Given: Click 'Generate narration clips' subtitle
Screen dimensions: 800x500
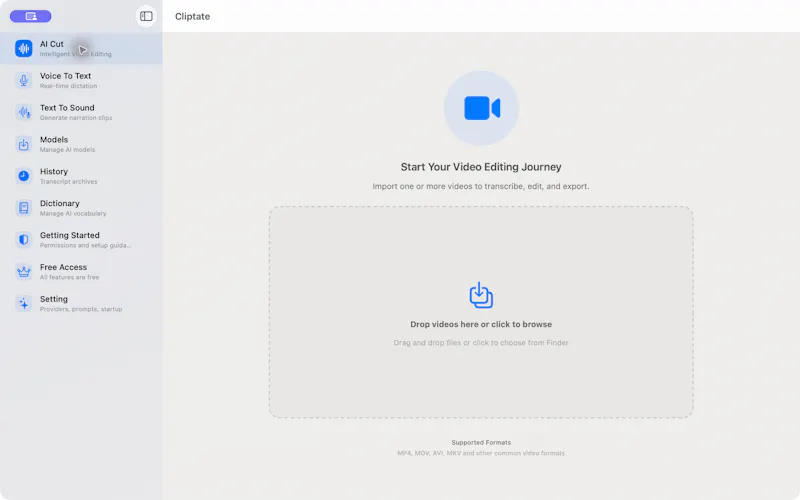Looking at the screenshot, I should [76, 118].
